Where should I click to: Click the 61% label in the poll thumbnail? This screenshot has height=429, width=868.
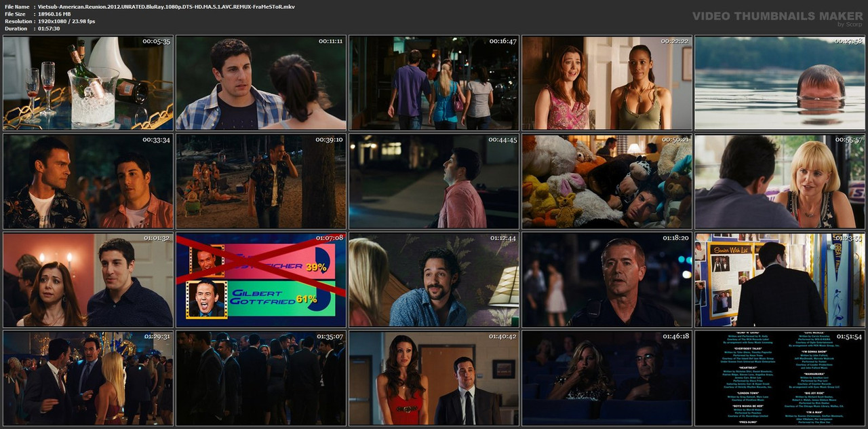[x=306, y=299]
